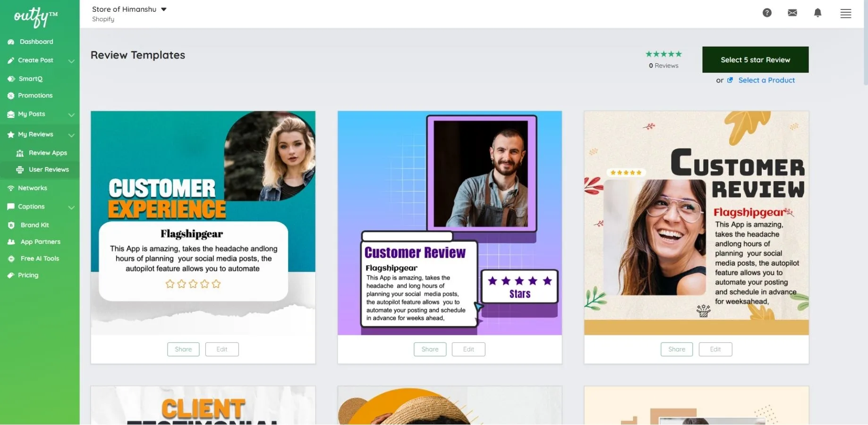Open the hamburger menu icon
Screen dimensions: 868x425
click(845, 14)
